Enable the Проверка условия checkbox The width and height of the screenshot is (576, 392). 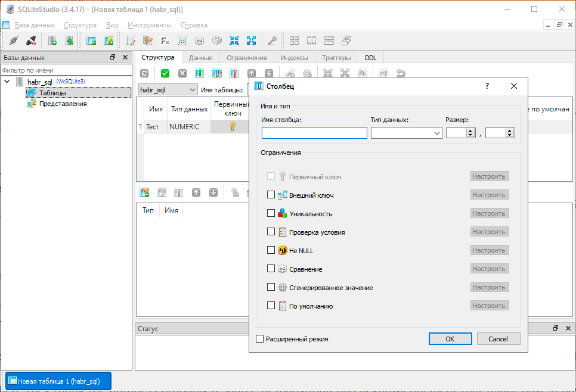pyautogui.click(x=271, y=232)
